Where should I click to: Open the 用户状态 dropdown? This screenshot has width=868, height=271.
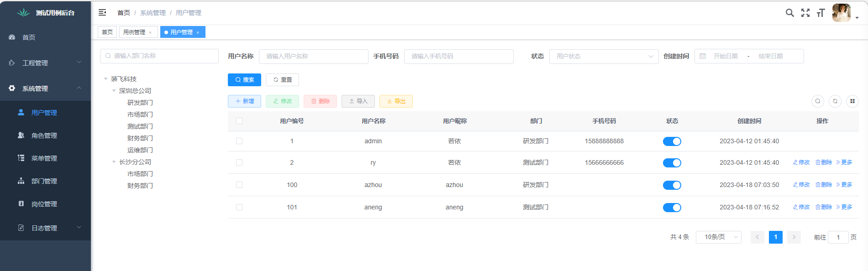[x=604, y=56]
